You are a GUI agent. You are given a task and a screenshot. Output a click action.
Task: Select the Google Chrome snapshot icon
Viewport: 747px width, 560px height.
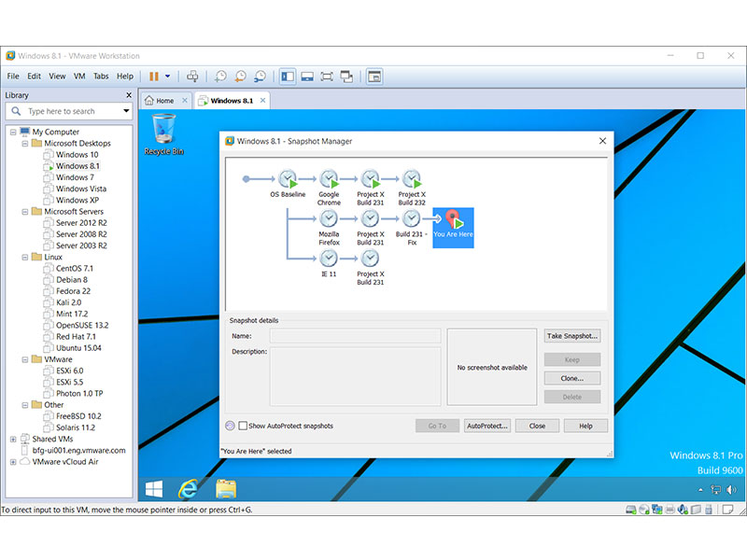329,178
